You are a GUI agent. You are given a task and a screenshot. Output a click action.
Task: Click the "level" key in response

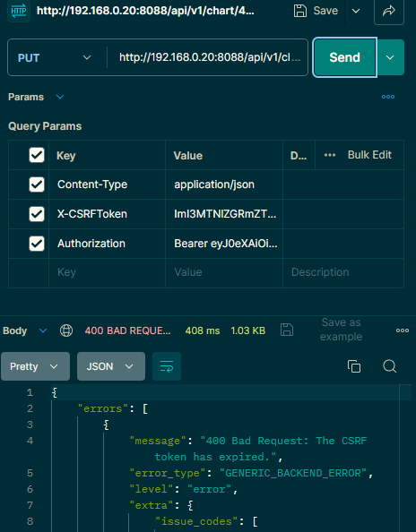point(152,489)
